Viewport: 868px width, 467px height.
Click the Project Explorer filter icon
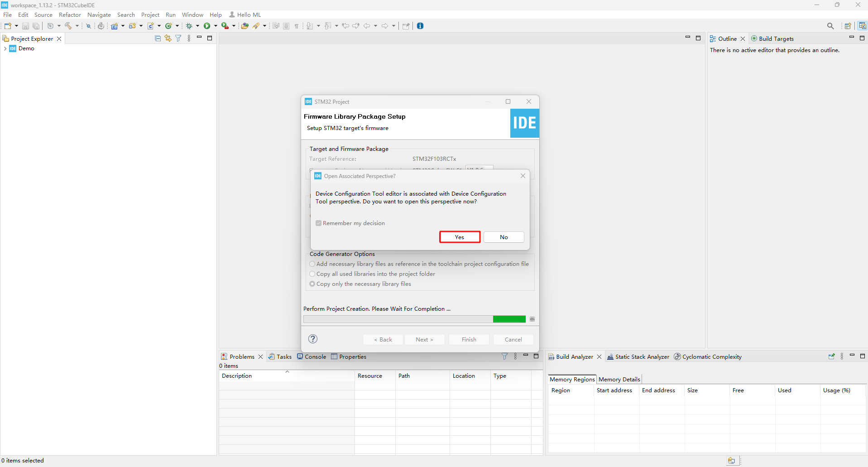click(x=178, y=39)
